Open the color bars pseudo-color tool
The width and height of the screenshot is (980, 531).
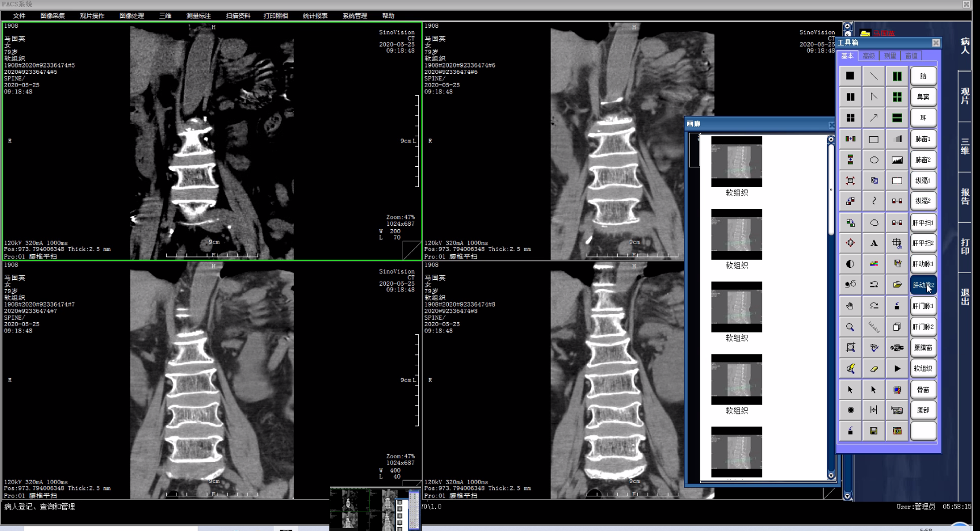pyautogui.click(x=874, y=264)
